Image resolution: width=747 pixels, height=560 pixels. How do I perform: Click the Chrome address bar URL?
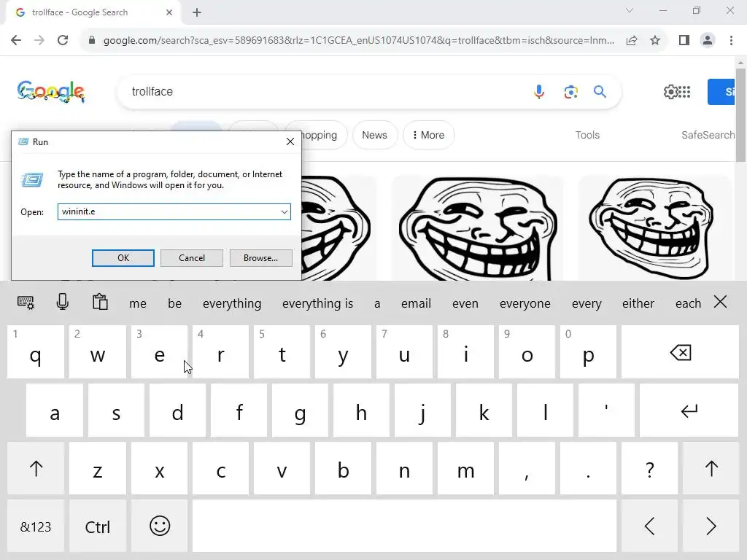pos(359,41)
